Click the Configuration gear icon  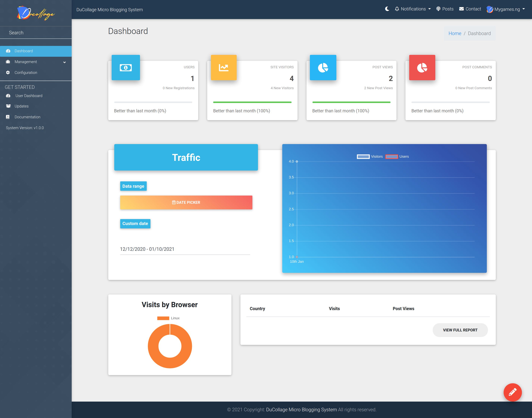[8, 72]
